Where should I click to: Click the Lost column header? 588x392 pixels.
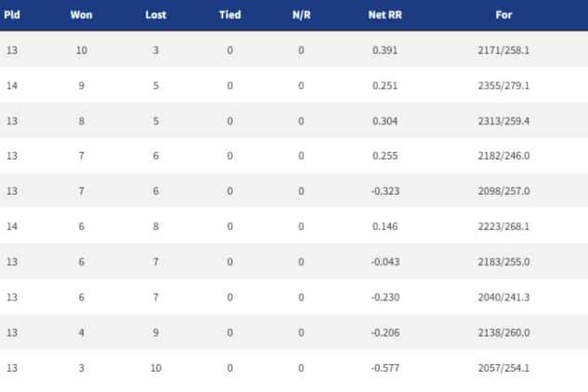click(155, 15)
